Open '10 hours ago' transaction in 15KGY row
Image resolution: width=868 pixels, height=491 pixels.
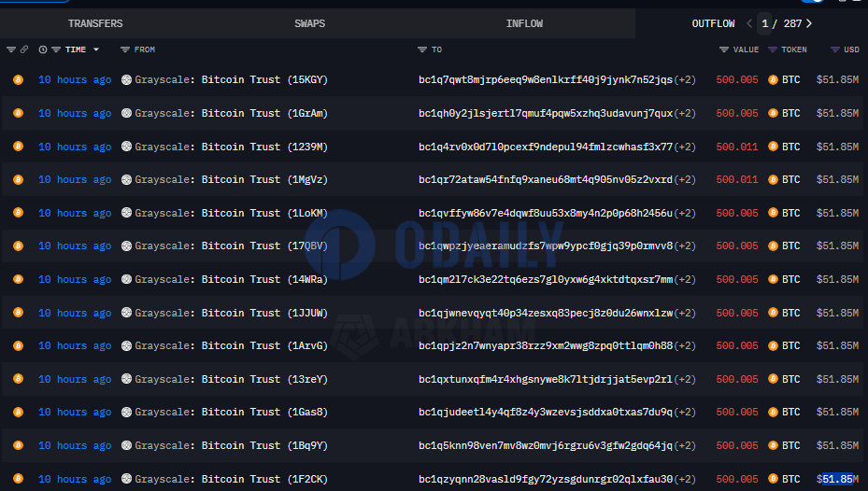coord(75,79)
